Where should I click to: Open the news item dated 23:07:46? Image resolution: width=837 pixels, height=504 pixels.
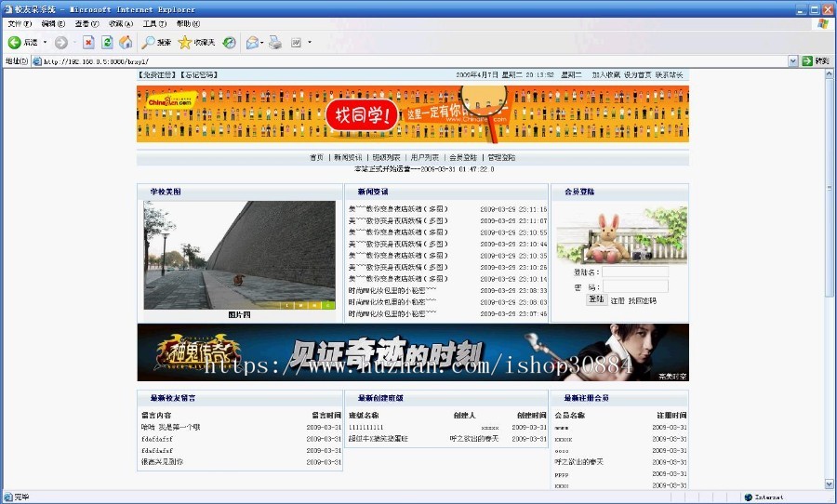(x=392, y=314)
